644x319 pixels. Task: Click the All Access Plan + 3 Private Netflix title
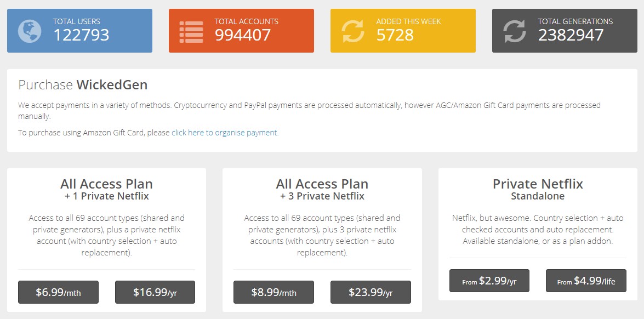coord(322,189)
